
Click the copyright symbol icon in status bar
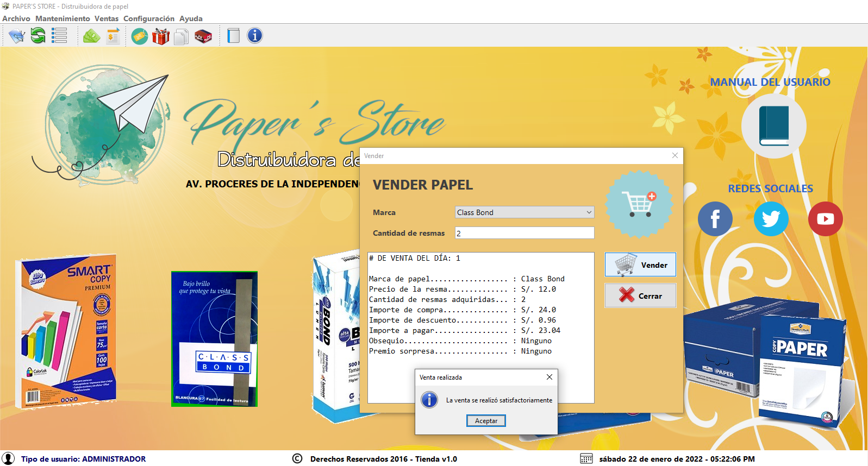[297, 458]
